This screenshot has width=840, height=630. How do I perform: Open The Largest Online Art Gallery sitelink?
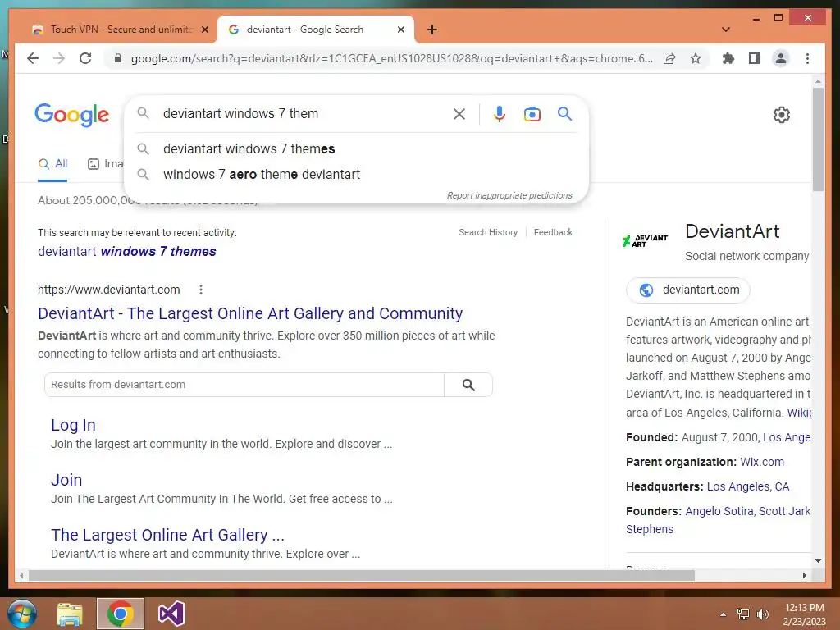pos(167,535)
